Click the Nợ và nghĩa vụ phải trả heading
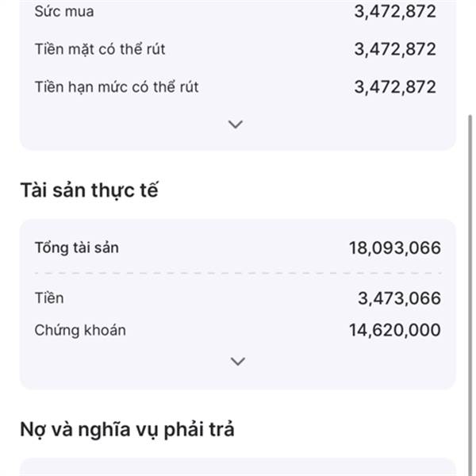The width and height of the screenshot is (476, 476). coord(127,429)
